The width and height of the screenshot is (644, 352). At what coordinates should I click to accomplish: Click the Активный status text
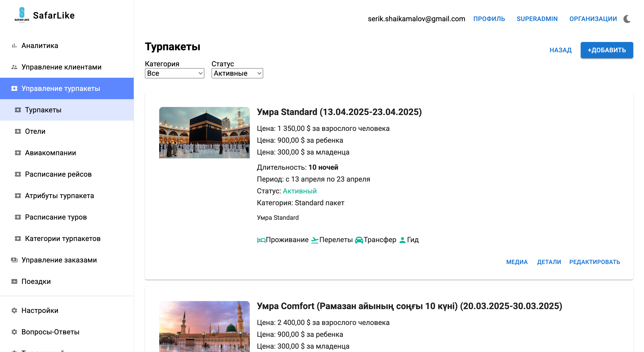point(299,191)
